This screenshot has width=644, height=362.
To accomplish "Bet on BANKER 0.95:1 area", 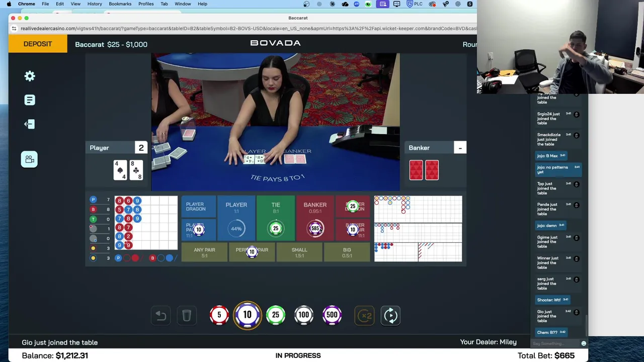I will 315,219.
